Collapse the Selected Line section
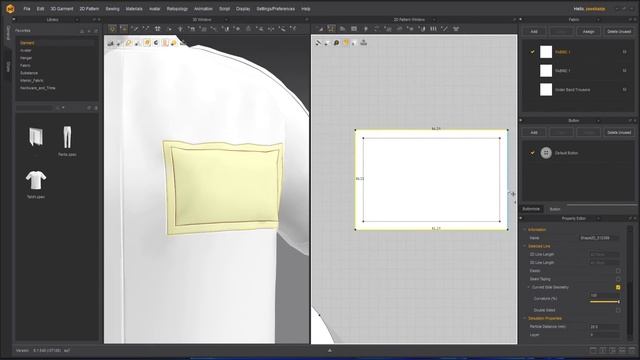The height and width of the screenshot is (360, 640). (x=525, y=246)
